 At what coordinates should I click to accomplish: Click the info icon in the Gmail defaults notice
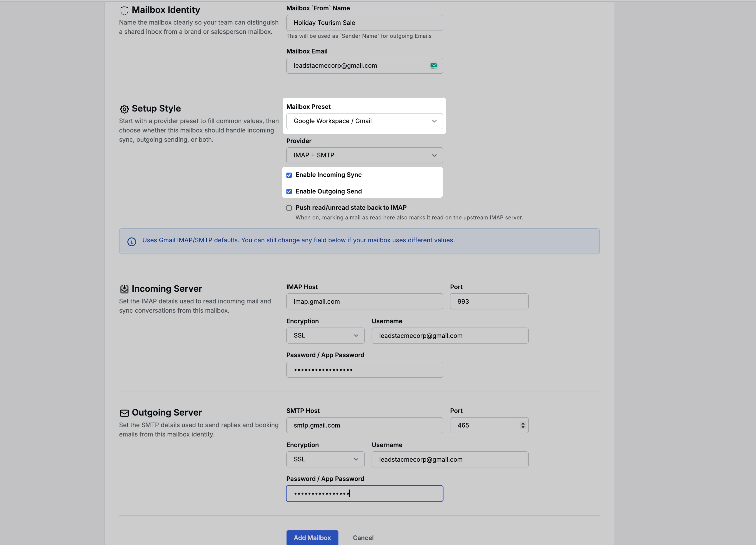(x=132, y=242)
